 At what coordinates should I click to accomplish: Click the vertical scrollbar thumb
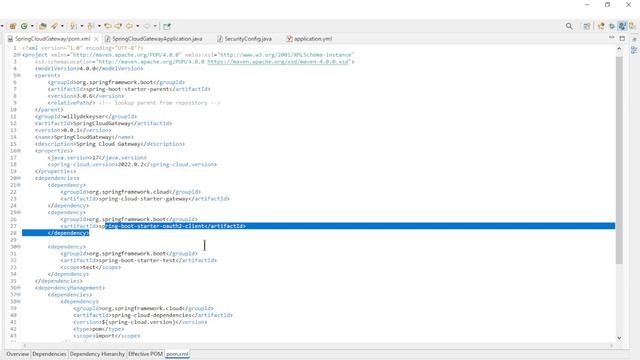pyautogui.click(x=619, y=160)
